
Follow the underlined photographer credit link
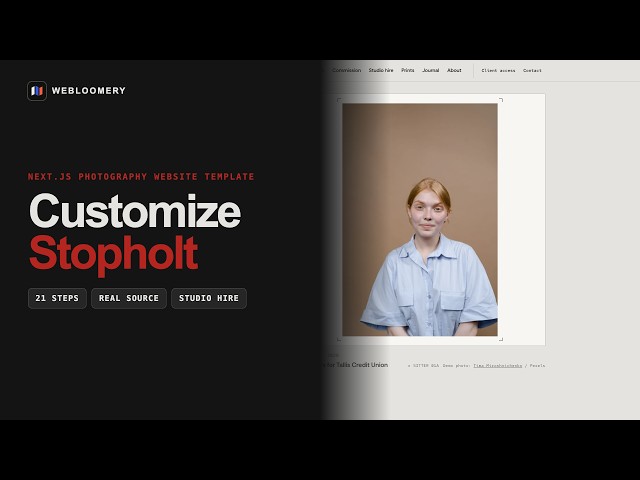click(x=498, y=366)
